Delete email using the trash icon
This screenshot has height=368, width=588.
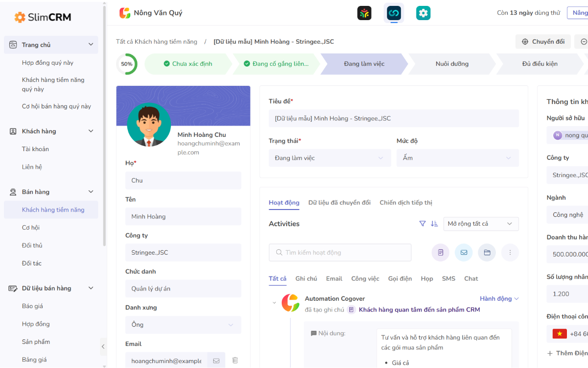[x=235, y=360]
